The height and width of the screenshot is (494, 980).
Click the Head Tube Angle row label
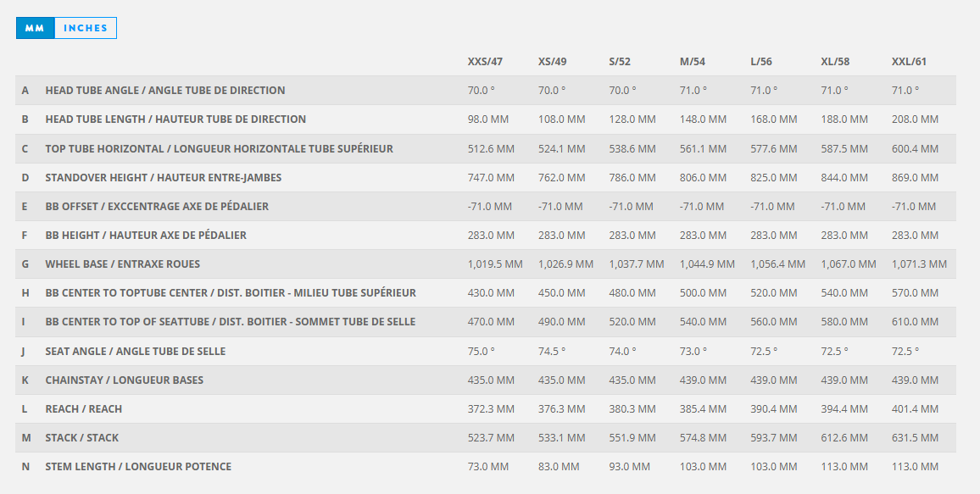(165, 91)
